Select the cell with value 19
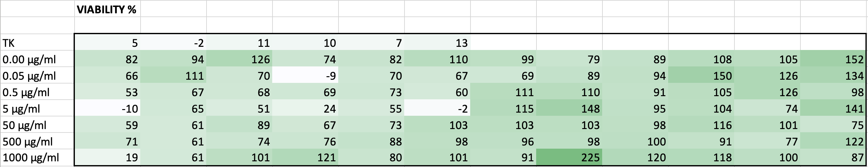Viewport: 868px width, 167px height. point(107,157)
